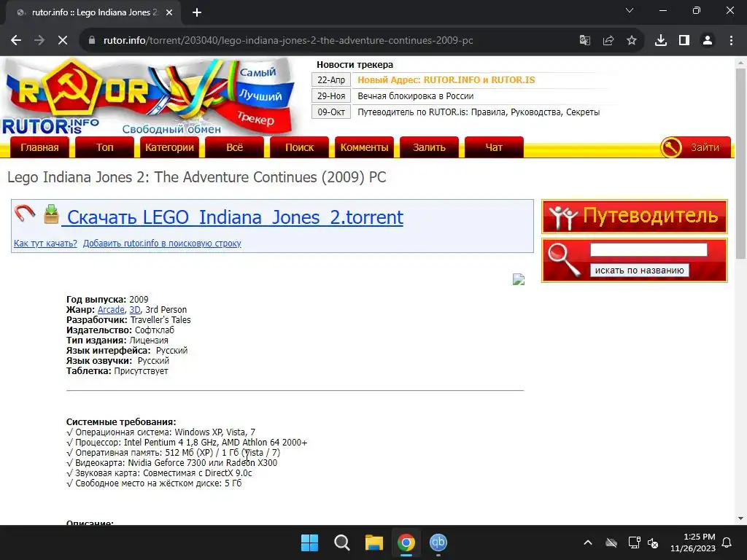Click the torrent download box icon
The width and height of the screenshot is (747, 560).
(x=52, y=214)
